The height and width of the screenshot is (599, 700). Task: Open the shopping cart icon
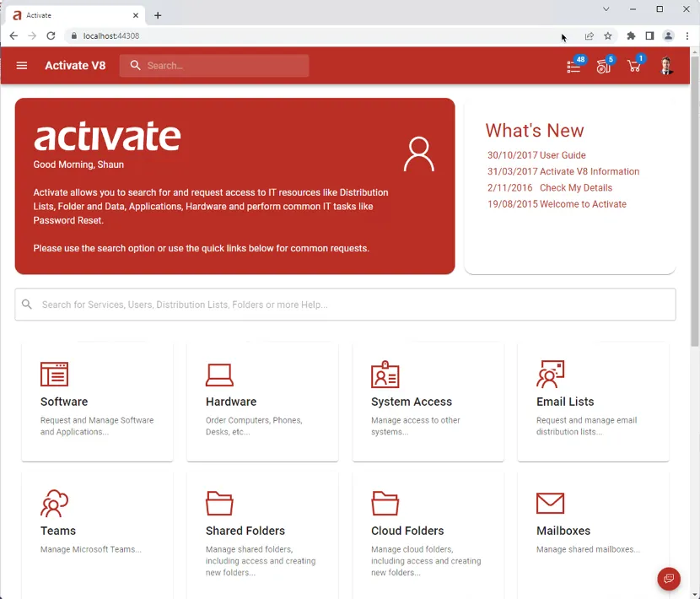(634, 66)
